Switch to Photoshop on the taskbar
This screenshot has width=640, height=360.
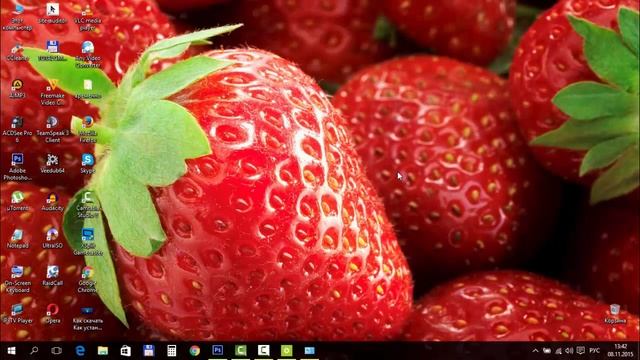click(x=218, y=351)
